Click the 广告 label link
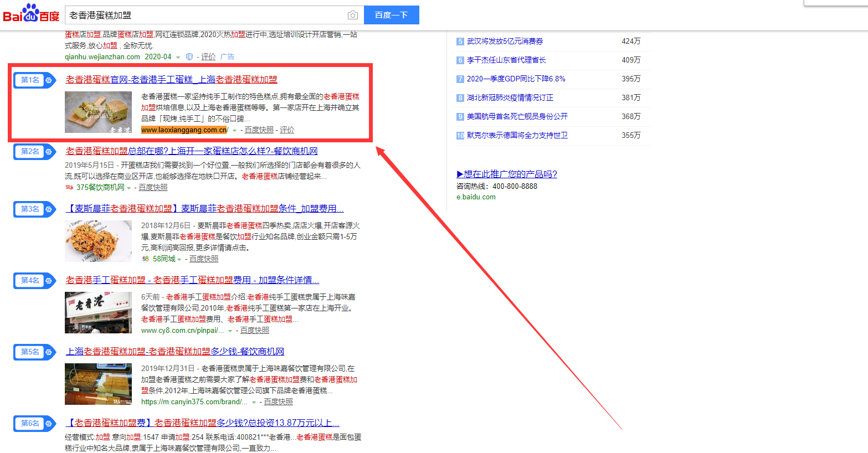Image resolution: width=868 pixels, height=453 pixels. (x=227, y=56)
